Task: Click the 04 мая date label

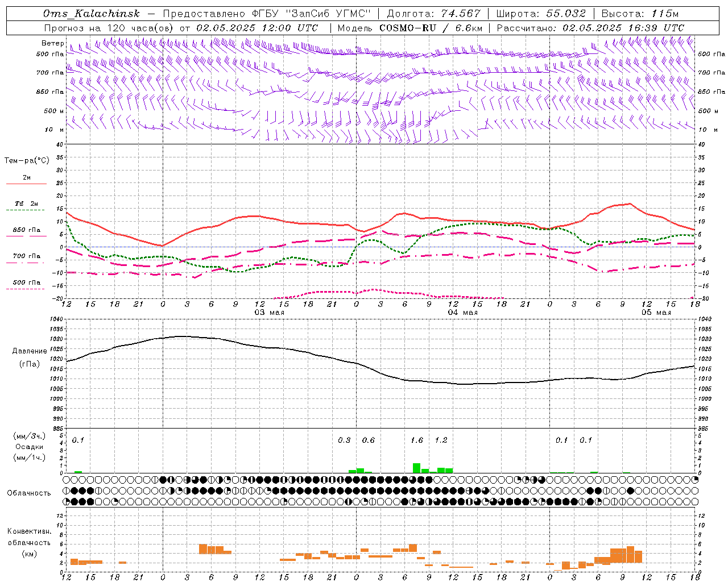Action: tap(462, 313)
